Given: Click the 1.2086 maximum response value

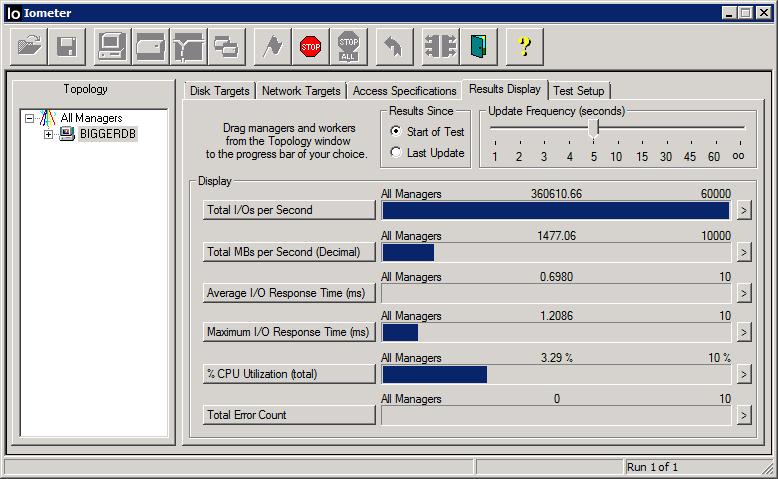Looking at the screenshot, I should click(x=556, y=316).
